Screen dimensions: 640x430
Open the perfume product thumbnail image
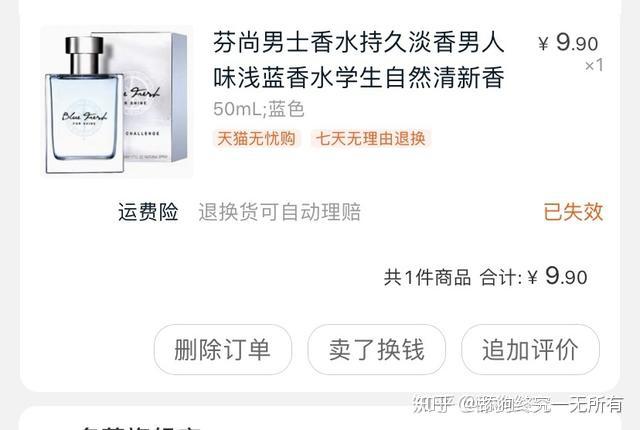point(117,102)
